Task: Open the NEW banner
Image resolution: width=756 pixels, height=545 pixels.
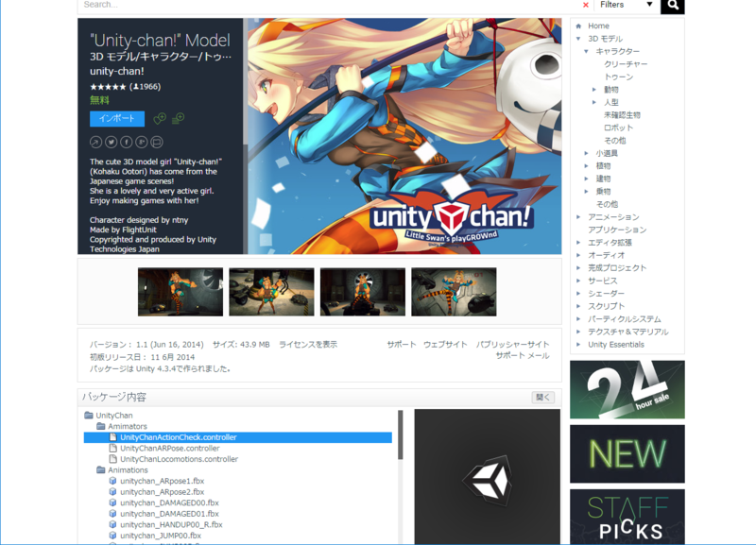Action: click(x=627, y=454)
